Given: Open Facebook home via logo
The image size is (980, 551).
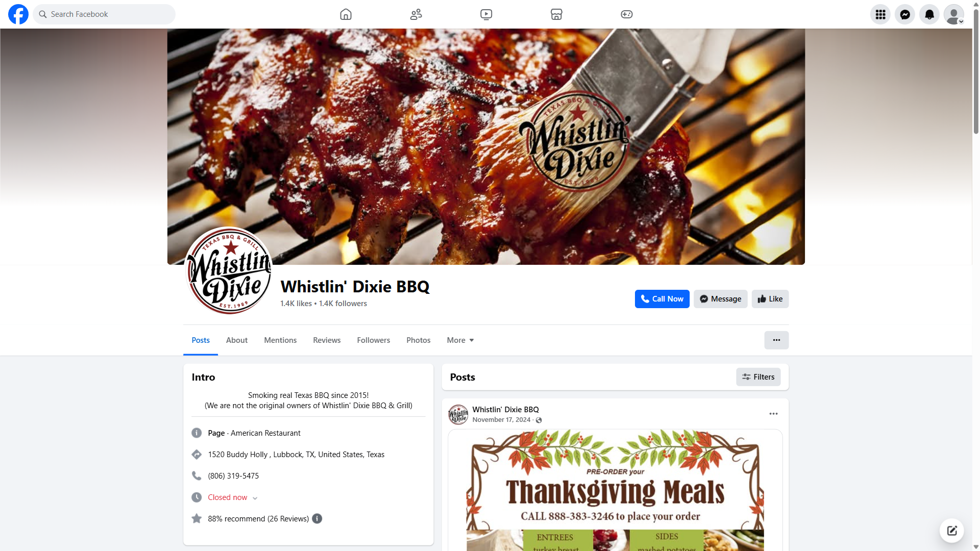Looking at the screenshot, I should coord(18,14).
